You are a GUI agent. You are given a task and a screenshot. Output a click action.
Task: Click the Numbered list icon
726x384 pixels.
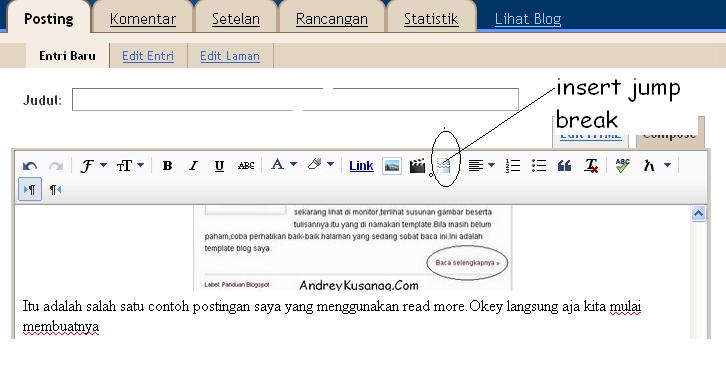(x=513, y=165)
